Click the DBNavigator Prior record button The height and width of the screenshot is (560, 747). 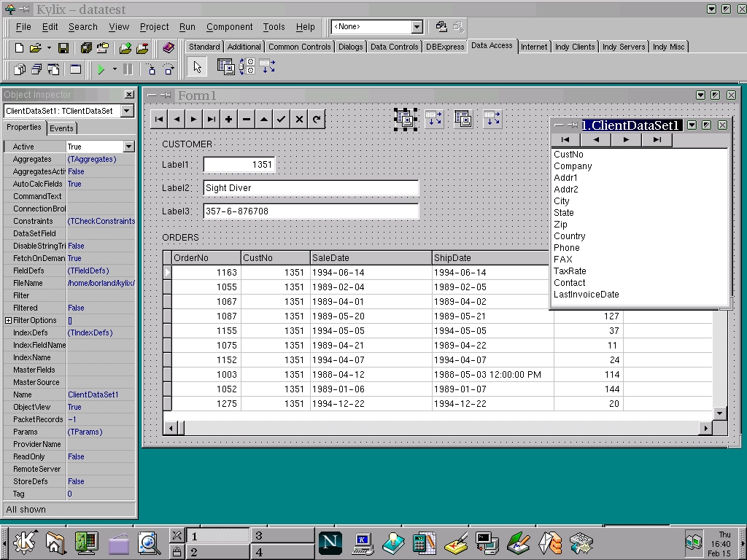pyautogui.click(x=177, y=119)
